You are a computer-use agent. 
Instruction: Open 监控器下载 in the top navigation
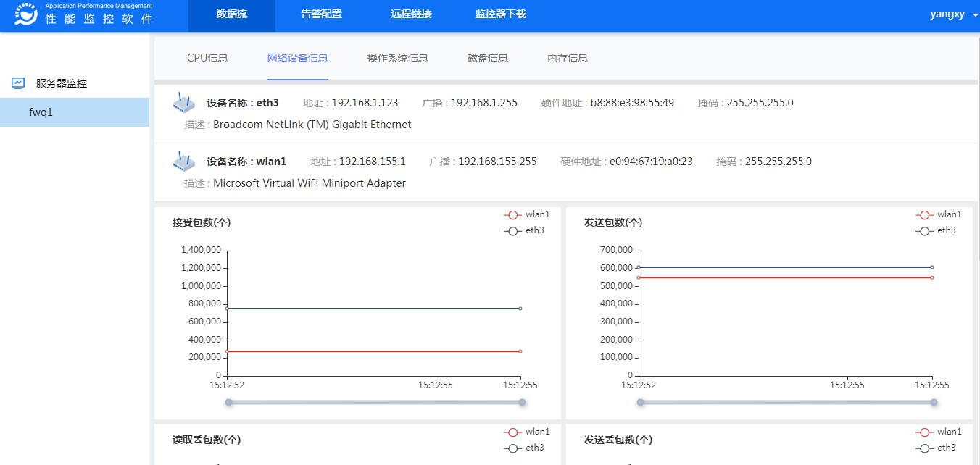[x=500, y=14]
